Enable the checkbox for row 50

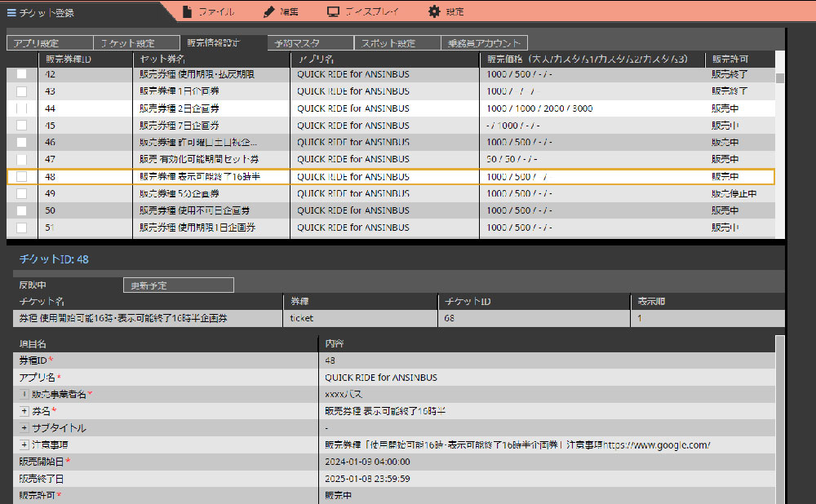(x=21, y=210)
